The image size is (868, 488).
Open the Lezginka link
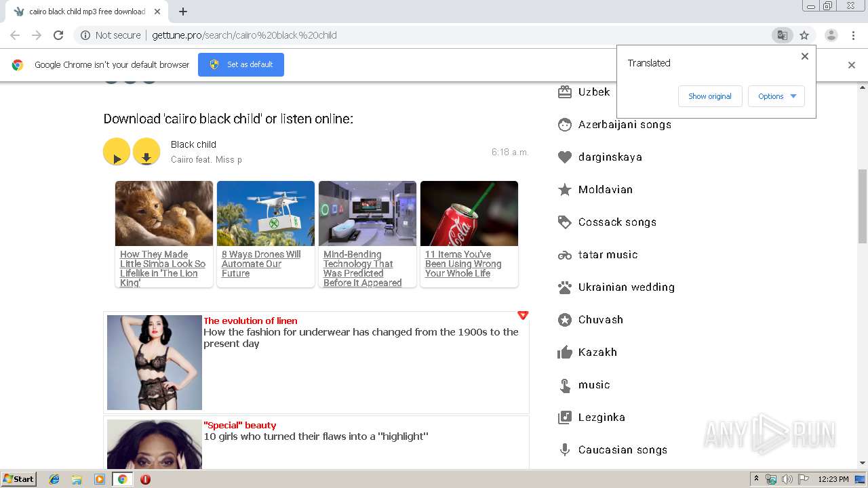(x=601, y=418)
